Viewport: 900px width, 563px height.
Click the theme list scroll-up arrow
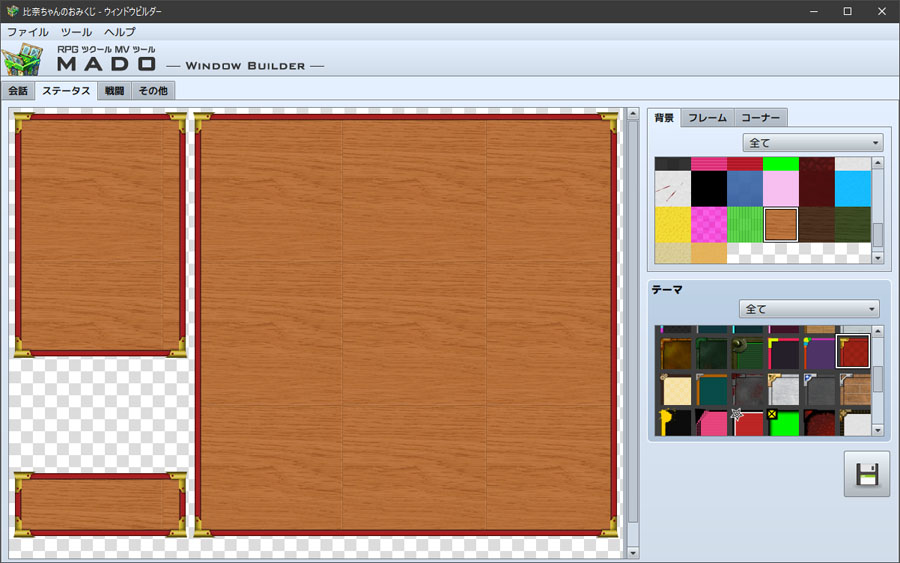pos(878,331)
